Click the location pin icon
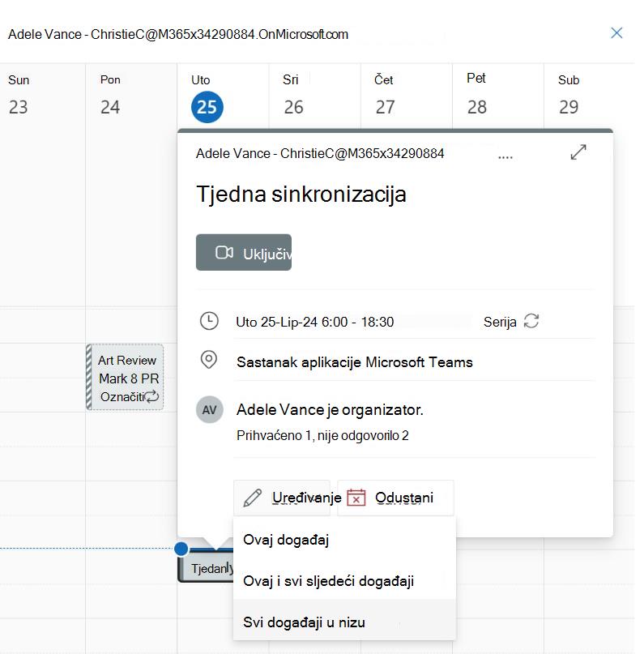This screenshot has width=644, height=654. [209, 360]
